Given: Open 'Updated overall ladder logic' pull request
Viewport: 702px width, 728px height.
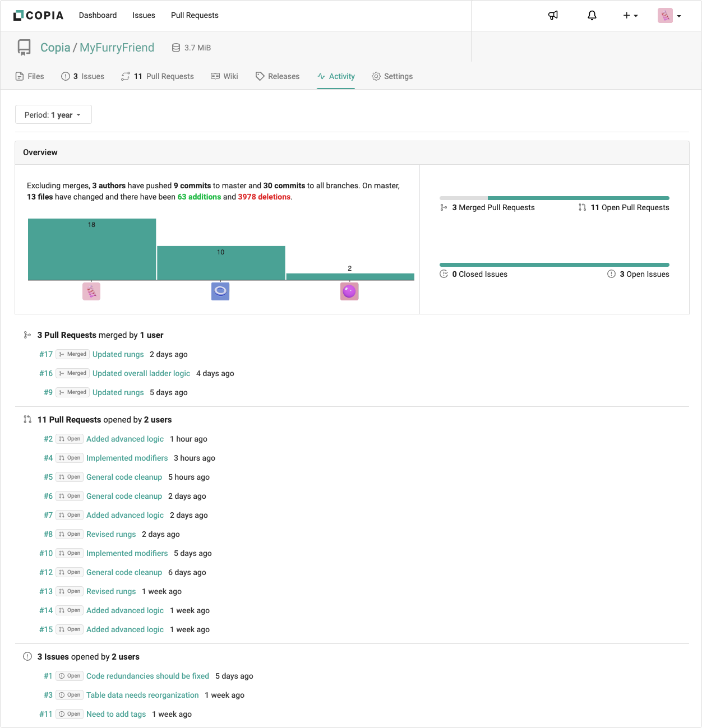Looking at the screenshot, I should (x=141, y=373).
